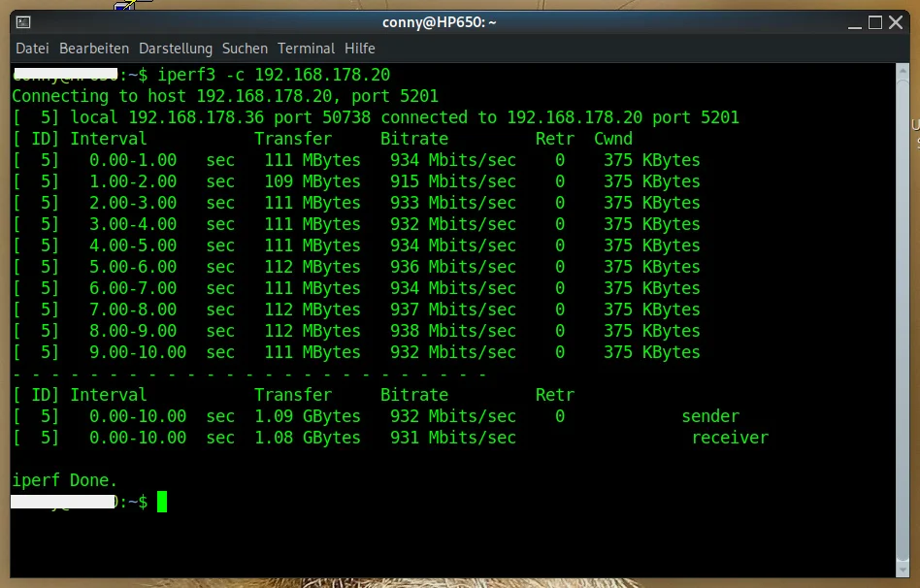Click the interval 5.00-6.00

pyautogui.click(x=133, y=267)
